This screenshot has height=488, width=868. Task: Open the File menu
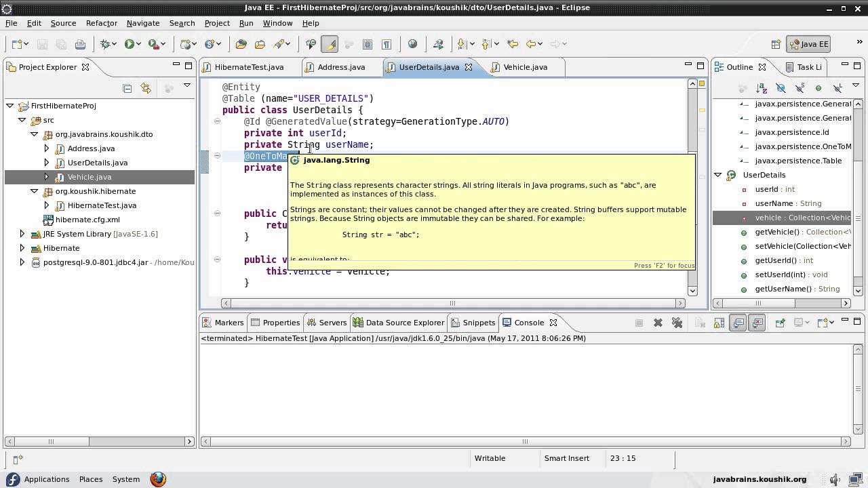click(x=12, y=23)
